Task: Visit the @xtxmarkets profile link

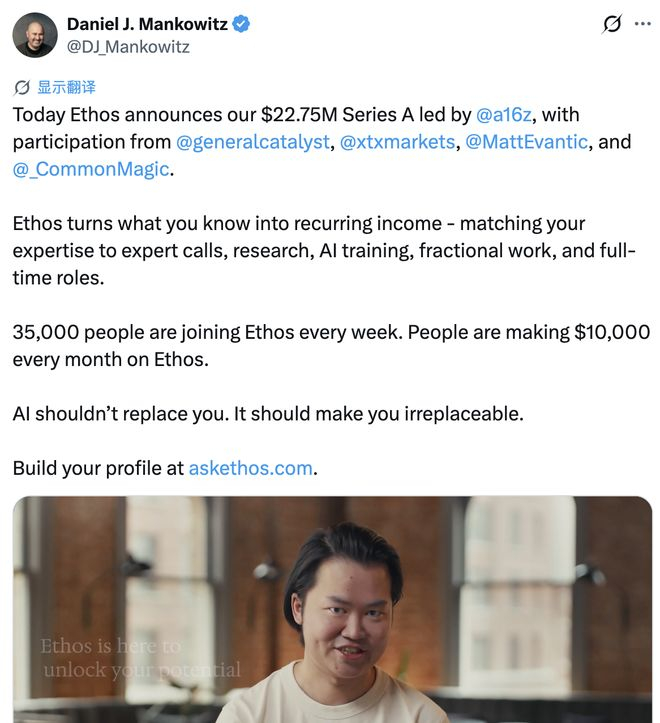Action: (397, 142)
